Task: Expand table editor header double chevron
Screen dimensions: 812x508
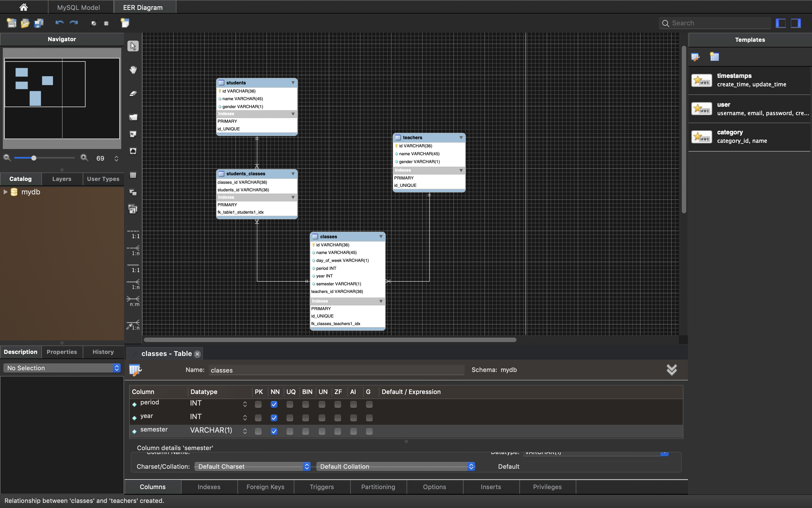Action: click(672, 370)
